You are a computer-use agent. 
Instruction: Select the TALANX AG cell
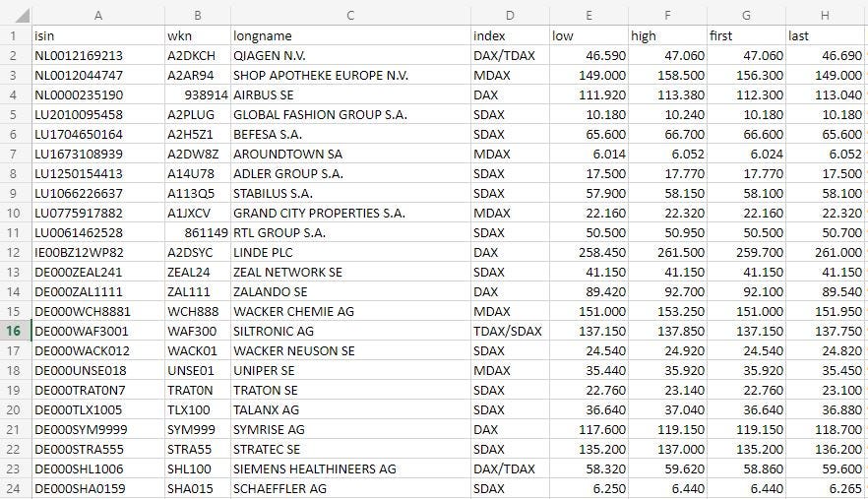(350, 409)
